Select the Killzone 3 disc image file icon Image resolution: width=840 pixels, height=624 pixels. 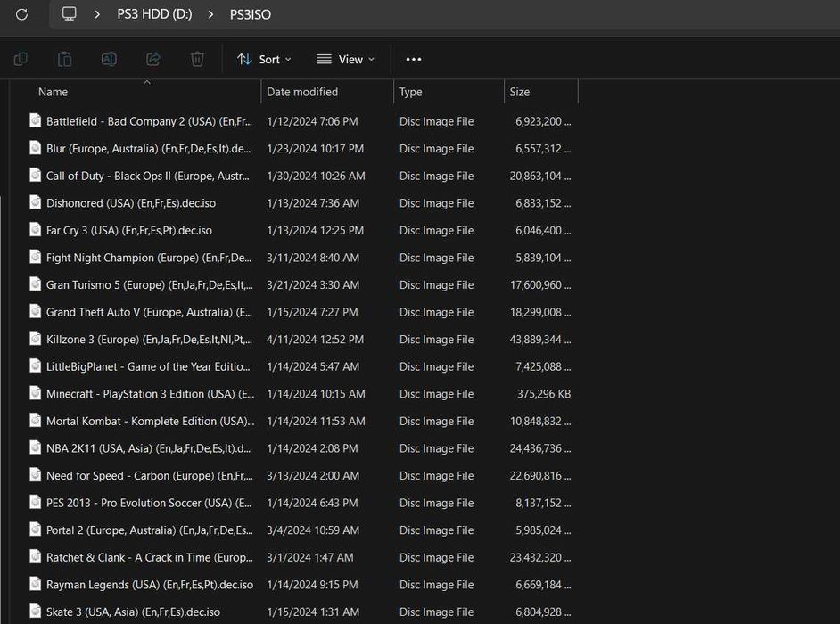point(36,339)
